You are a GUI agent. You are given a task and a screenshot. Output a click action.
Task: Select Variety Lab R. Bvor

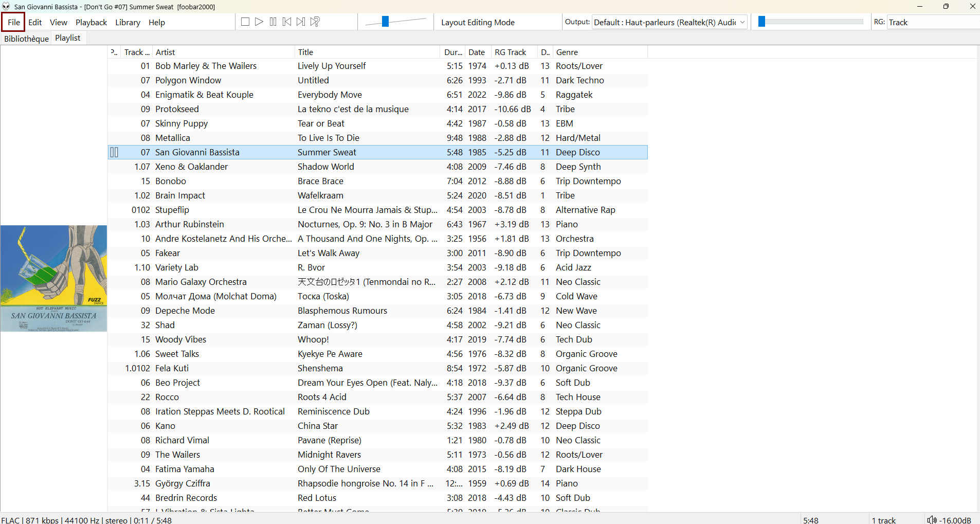pos(377,267)
